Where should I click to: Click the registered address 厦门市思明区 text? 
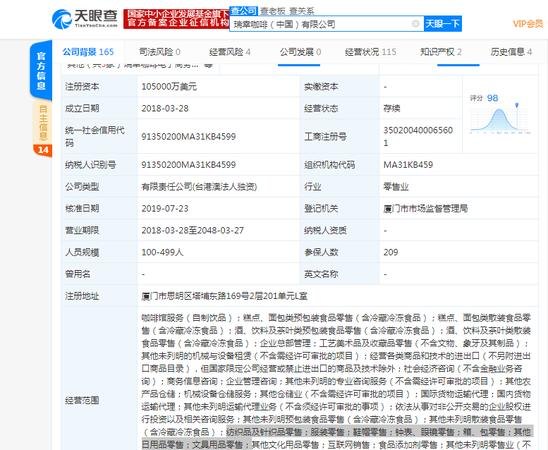(x=224, y=296)
